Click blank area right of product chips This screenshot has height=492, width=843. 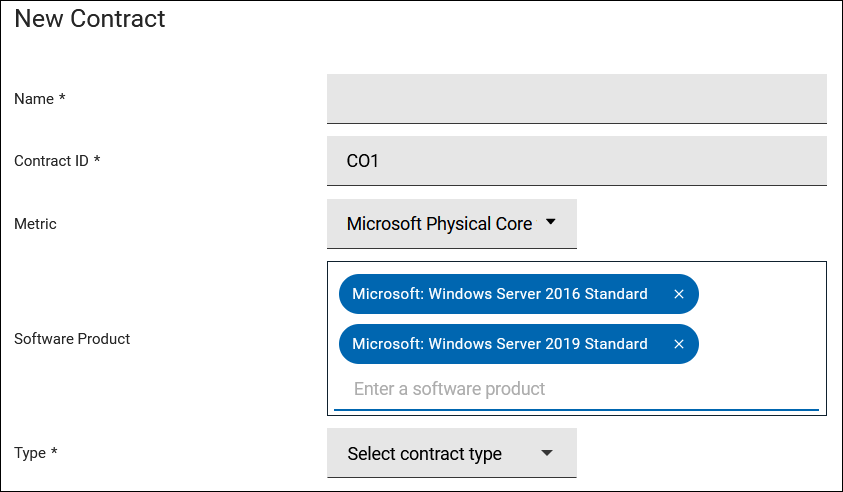pos(761,319)
